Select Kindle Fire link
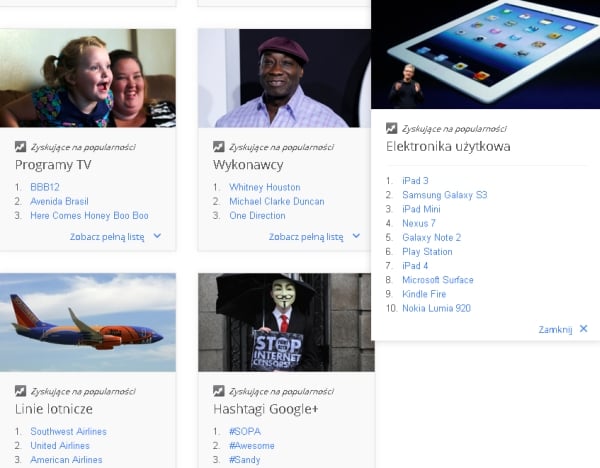This screenshot has width=600, height=468. [424, 294]
